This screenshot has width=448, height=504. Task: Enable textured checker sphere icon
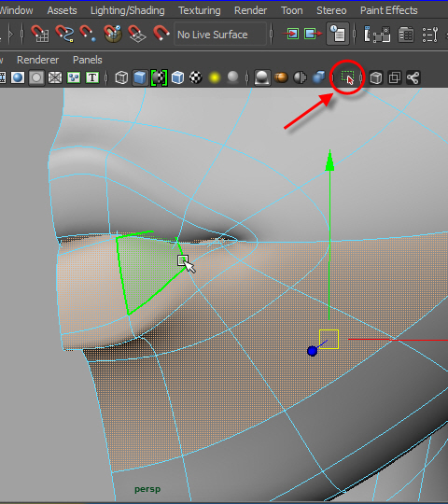point(196,77)
